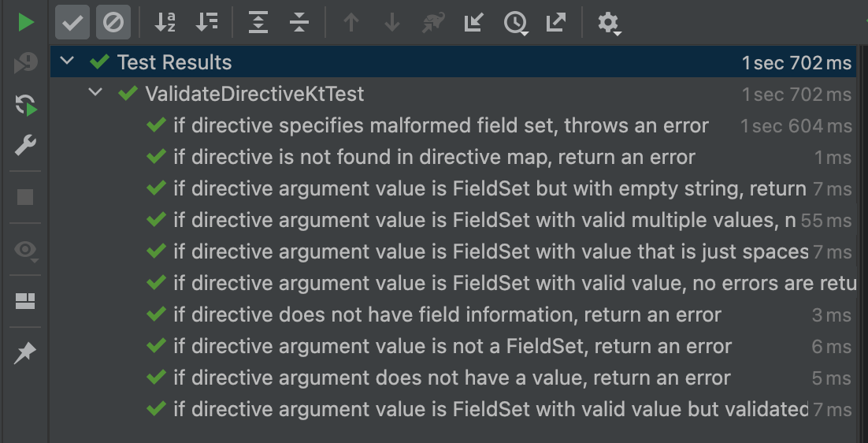This screenshot has height=443, width=868.
Task: Sort tests alphabetically
Action: (x=165, y=23)
